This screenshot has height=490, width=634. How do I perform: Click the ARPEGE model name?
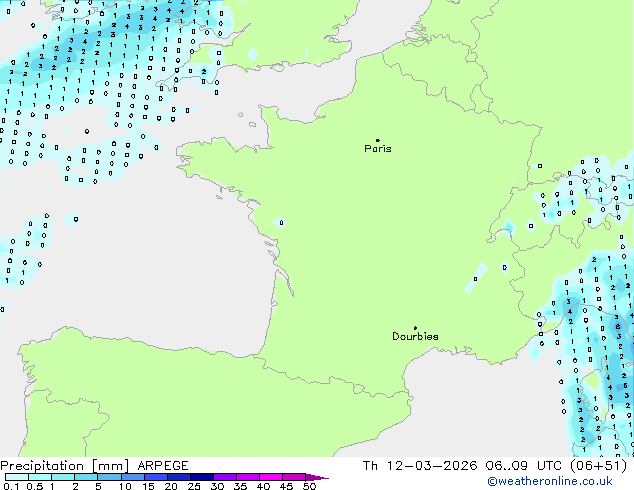click(x=163, y=466)
